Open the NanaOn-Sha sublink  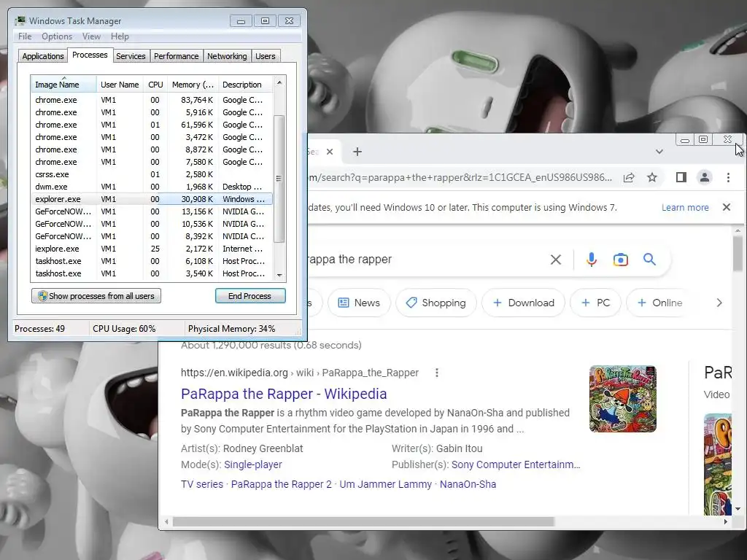tap(468, 484)
